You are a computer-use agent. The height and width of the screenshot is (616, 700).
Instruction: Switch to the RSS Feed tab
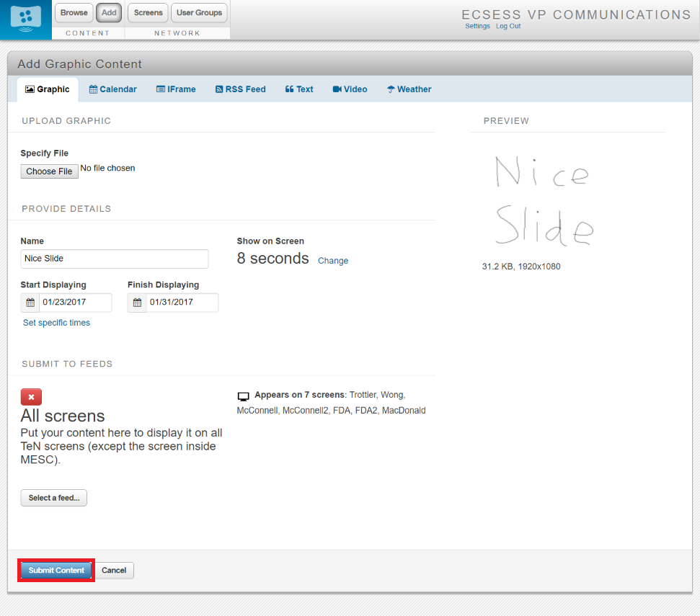tap(241, 89)
